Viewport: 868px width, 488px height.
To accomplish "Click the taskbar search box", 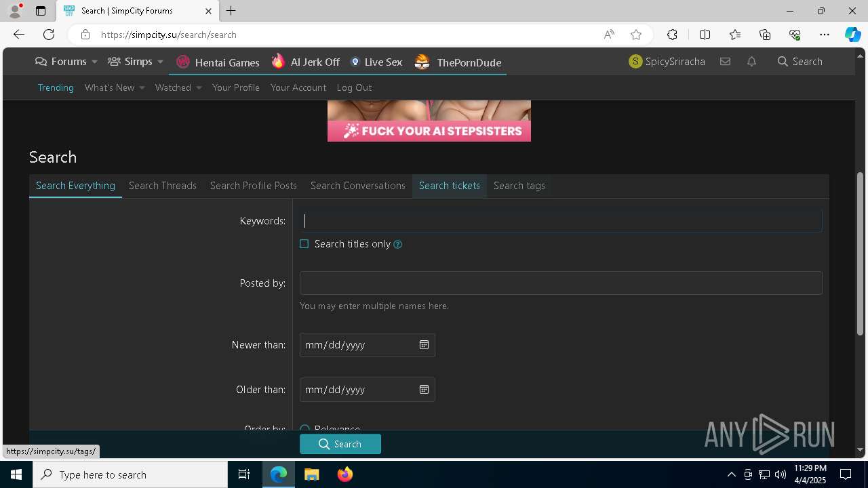I will coord(130,474).
